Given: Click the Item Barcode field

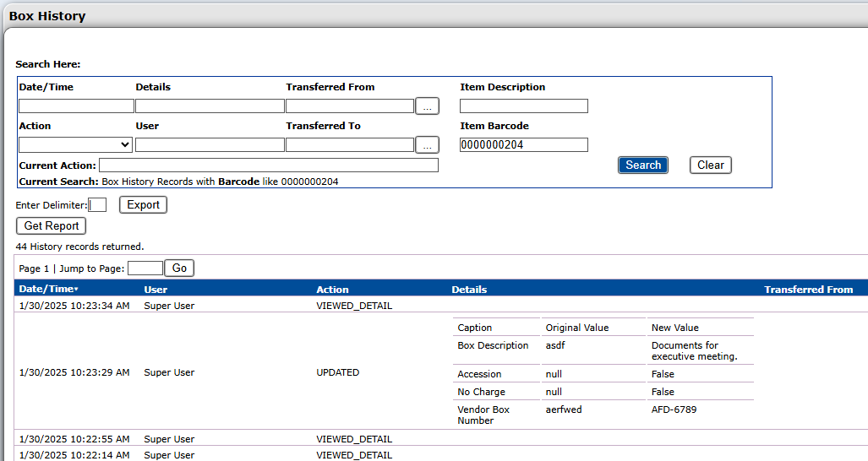Looking at the screenshot, I should coord(523,145).
